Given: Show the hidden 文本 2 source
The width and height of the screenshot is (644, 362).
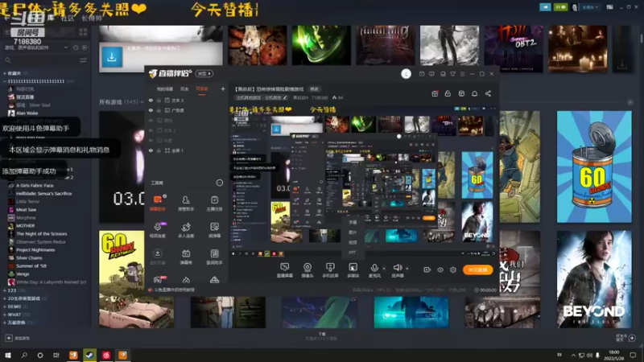Looking at the screenshot, I should (151, 130).
